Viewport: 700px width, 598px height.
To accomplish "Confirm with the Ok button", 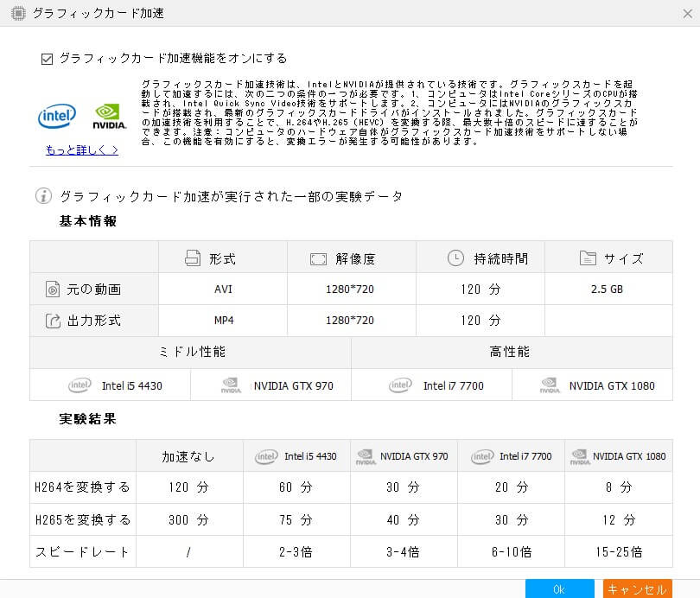I will pyautogui.click(x=560, y=589).
